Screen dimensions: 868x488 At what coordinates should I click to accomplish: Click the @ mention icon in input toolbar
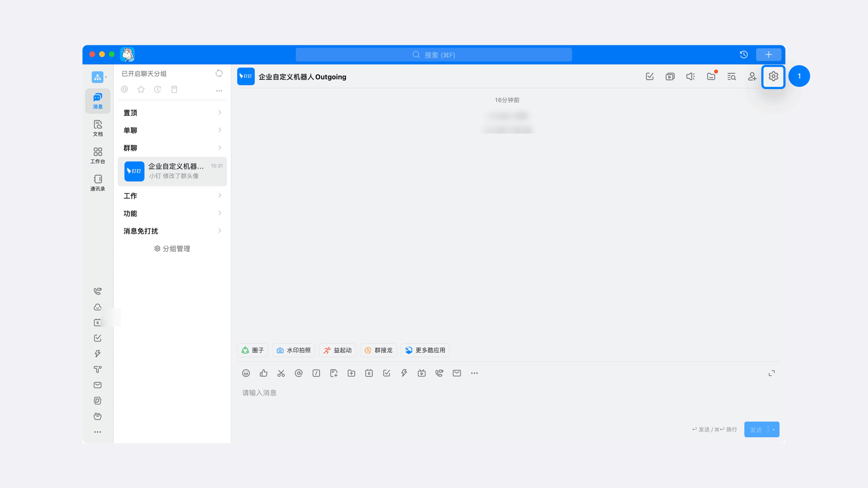click(299, 373)
